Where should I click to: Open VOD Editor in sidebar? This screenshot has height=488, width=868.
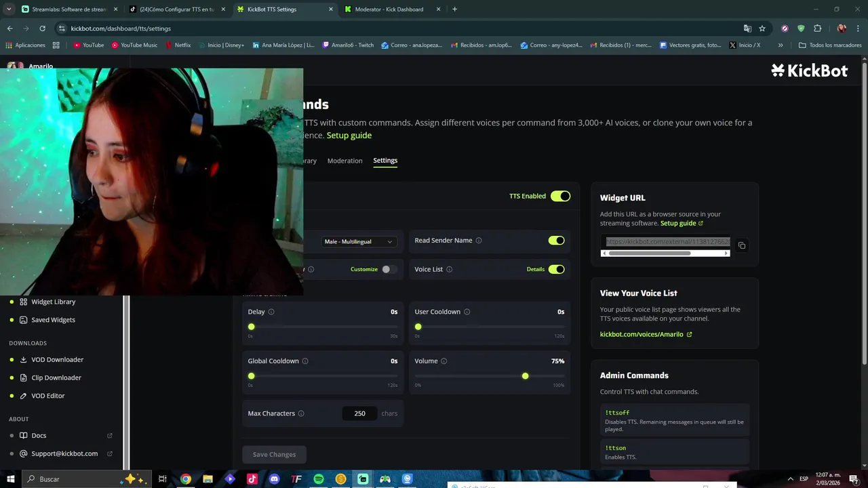coord(42,396)
